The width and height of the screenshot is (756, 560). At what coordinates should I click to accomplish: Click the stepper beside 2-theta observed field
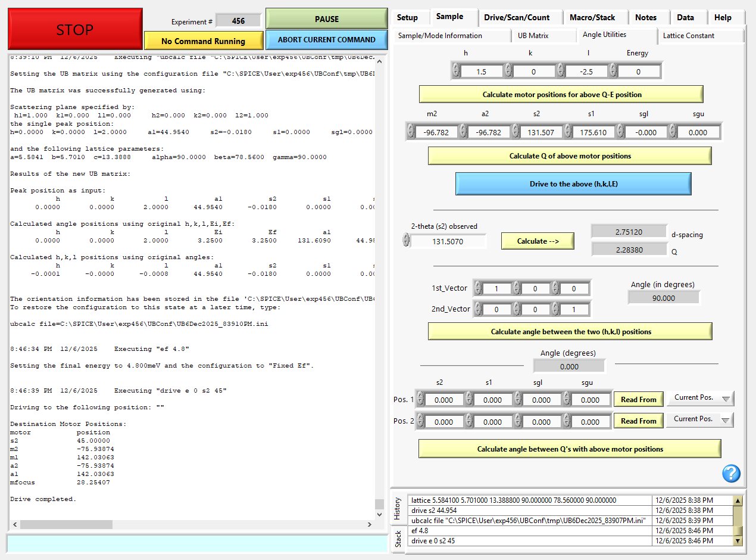pos(407,240)
